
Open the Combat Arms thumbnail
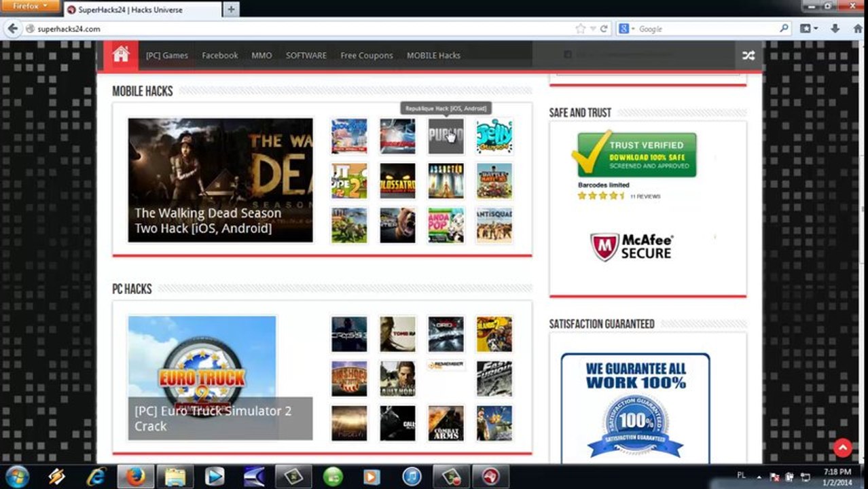point(446,423)
